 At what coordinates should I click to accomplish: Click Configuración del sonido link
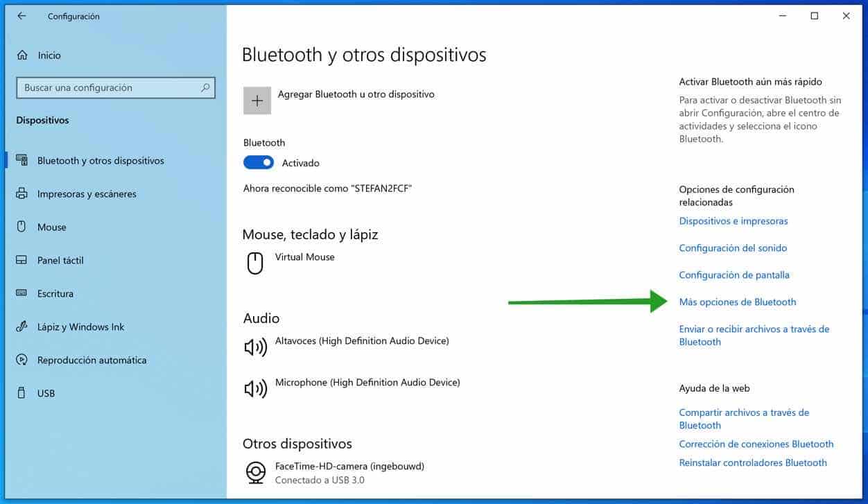[732, 247]
